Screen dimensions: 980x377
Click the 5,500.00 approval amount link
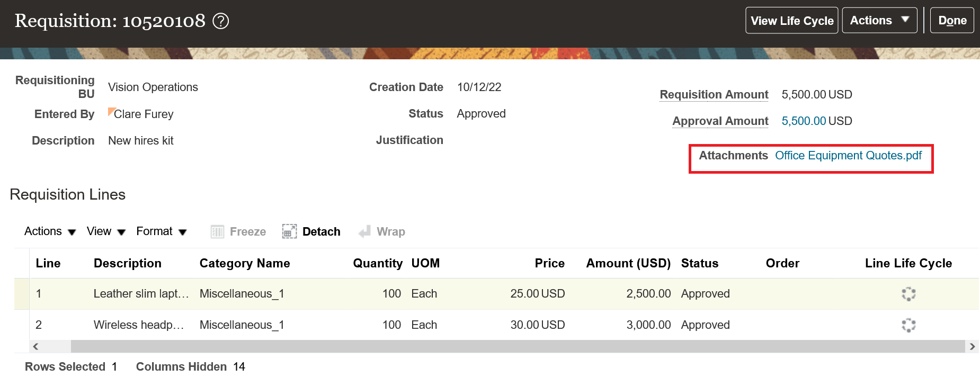803,121
